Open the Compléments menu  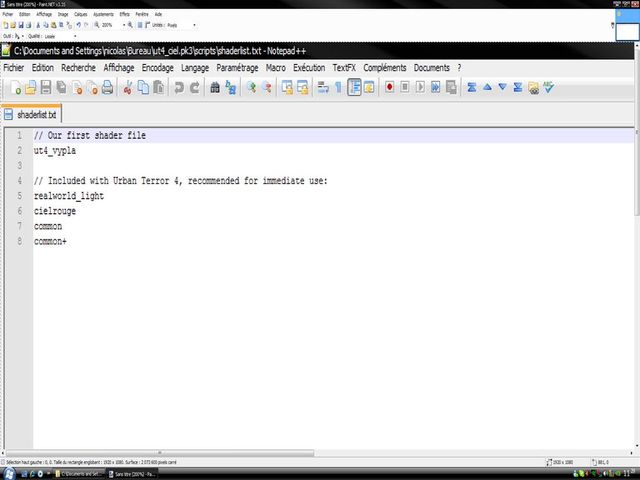(x=385, y=68)
